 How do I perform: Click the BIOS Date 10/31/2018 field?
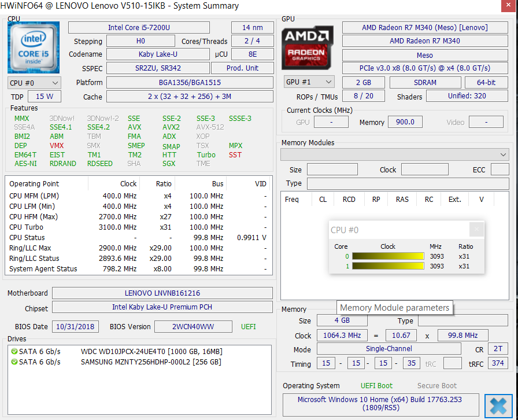pos(75,327)
